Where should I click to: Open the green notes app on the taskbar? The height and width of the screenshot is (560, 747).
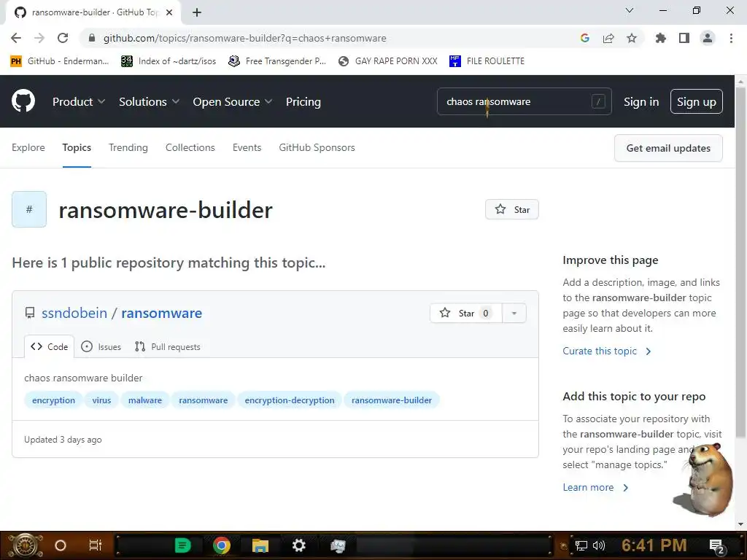182,545
